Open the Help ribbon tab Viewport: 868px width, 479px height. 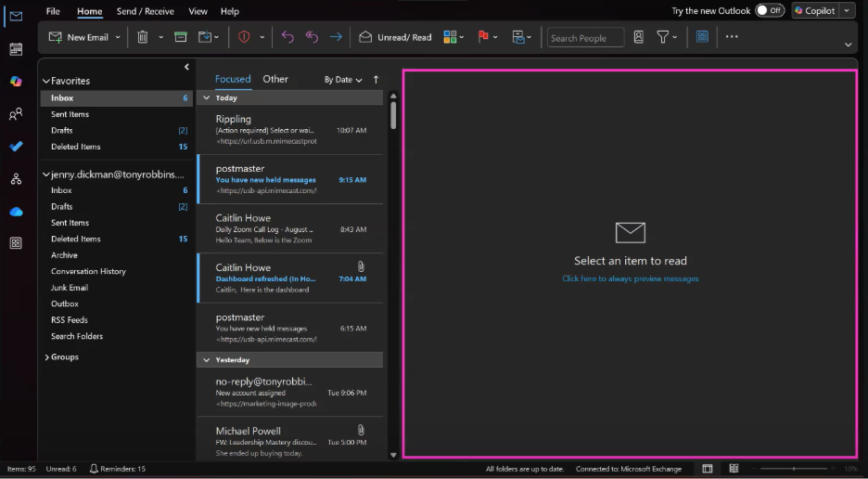tap(230, 11)
